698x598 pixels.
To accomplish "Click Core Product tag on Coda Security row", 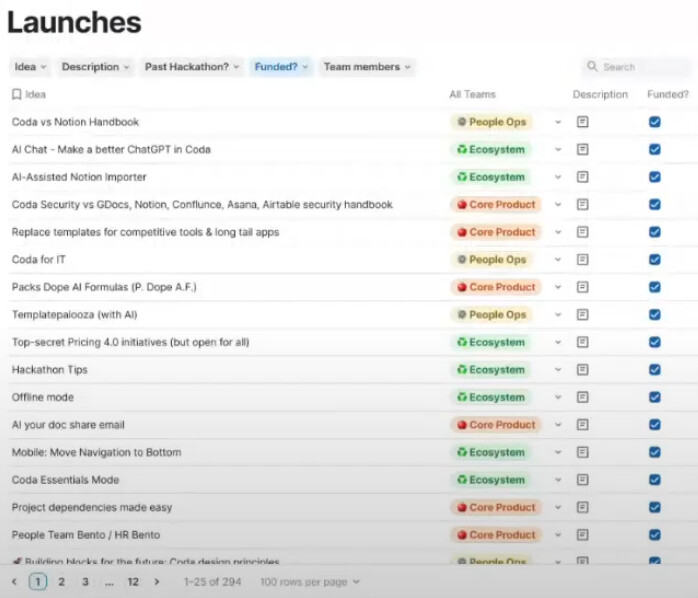I will point(496,205).
